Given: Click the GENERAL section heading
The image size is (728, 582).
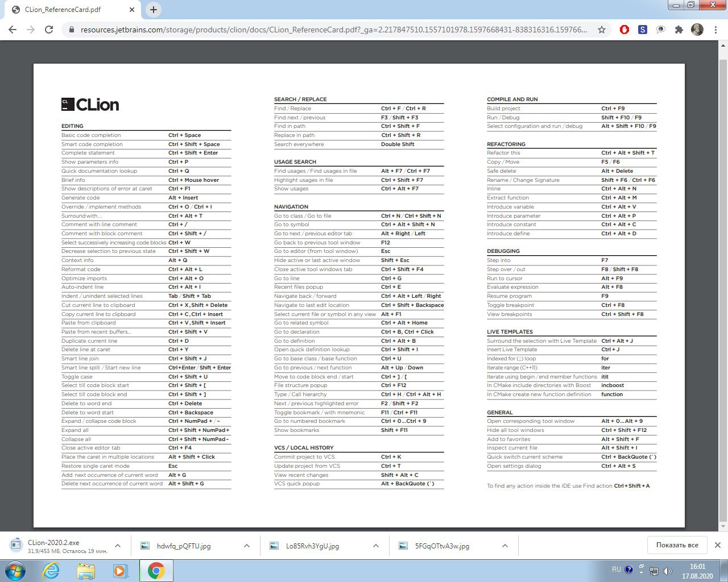Looking at the screenshot, I should (500, 413).
